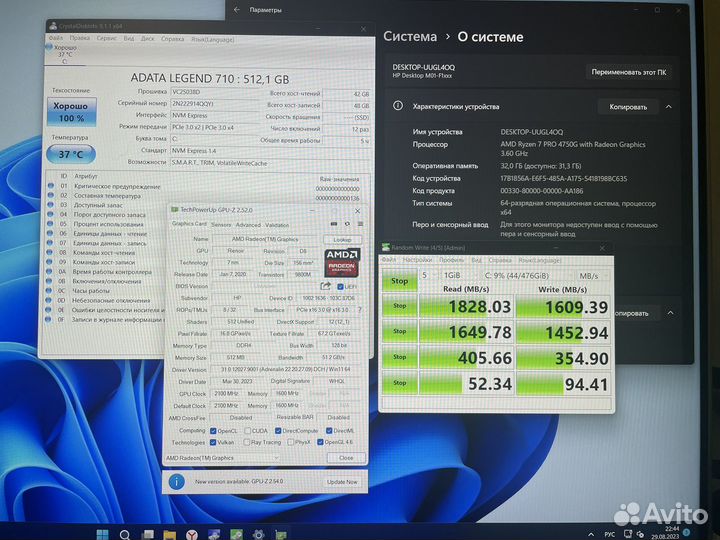Image resolution: width=720 pixels, height=540 pixels.
Task: Toggle the OpenCL checkbox
Action: pyautogui.click(x=213, y=431)
